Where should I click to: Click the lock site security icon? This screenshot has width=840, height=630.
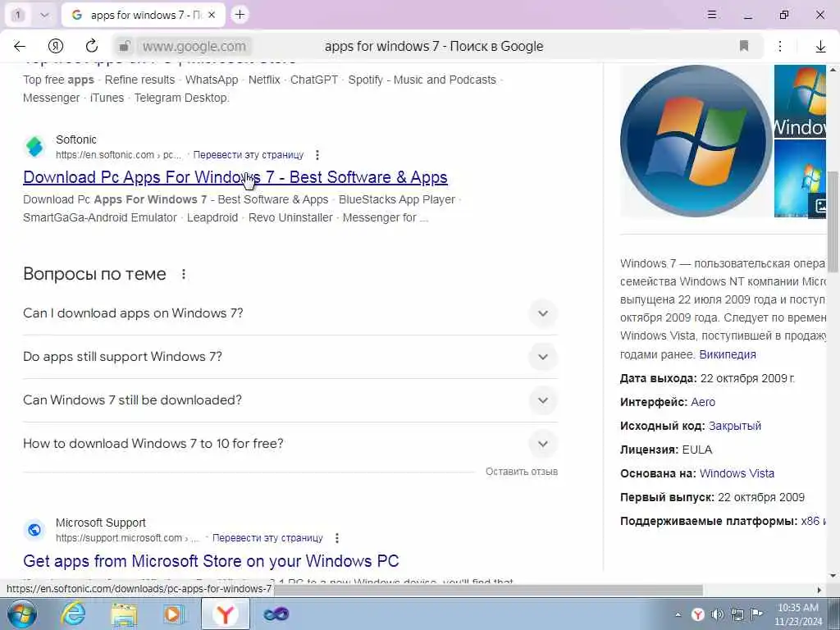[x=125, y=46]
